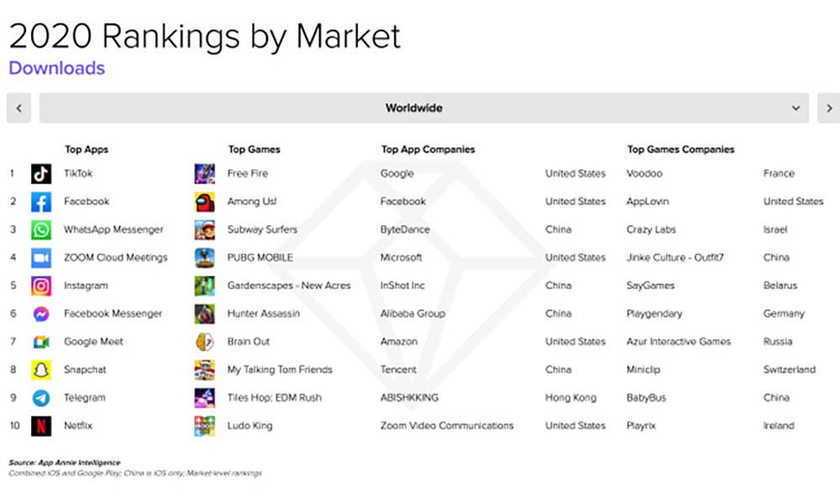This screenshot has width=840, height=504.
Task: Go to the previous market arrow
Action: pyautogui.click(x=18, y=108)
